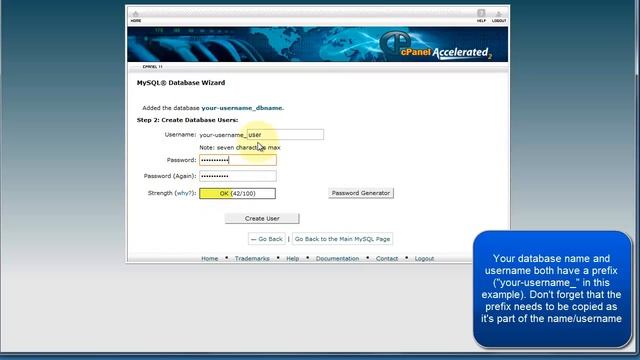Image resolution: width=640 pixels, height=360 pixels.
Task: Open the Trademarks footer link
Action: [252, 258]
